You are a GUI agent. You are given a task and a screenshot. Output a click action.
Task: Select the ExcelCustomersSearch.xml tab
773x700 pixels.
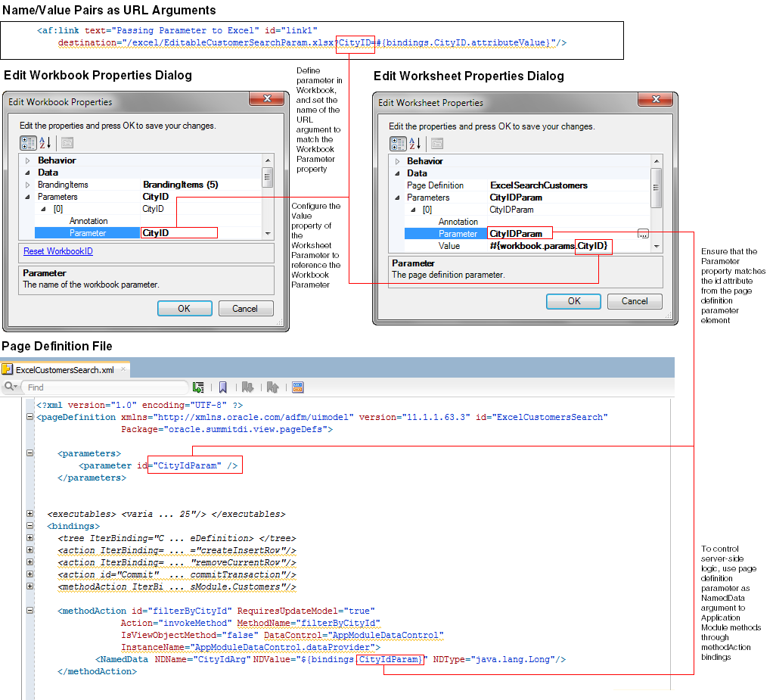click(x=64, y=370)
